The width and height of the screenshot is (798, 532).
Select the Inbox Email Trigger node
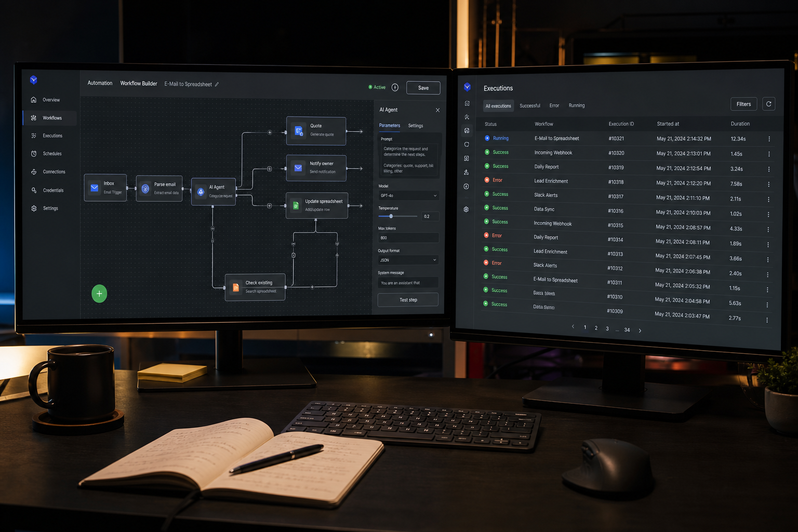pyautogui.click(x=105, y=188)
